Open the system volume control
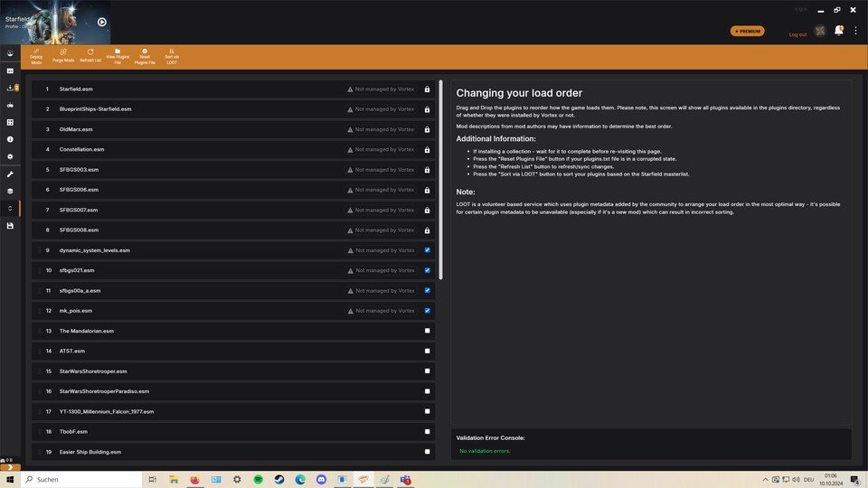 click(796, 480)
